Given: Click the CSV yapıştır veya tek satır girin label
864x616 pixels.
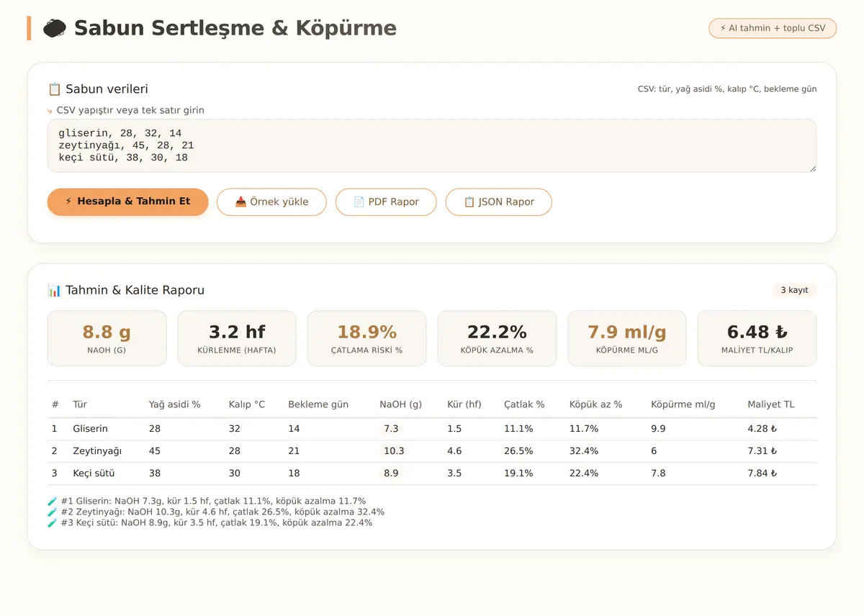Looking at the screenshot, I should coord(130,110).
